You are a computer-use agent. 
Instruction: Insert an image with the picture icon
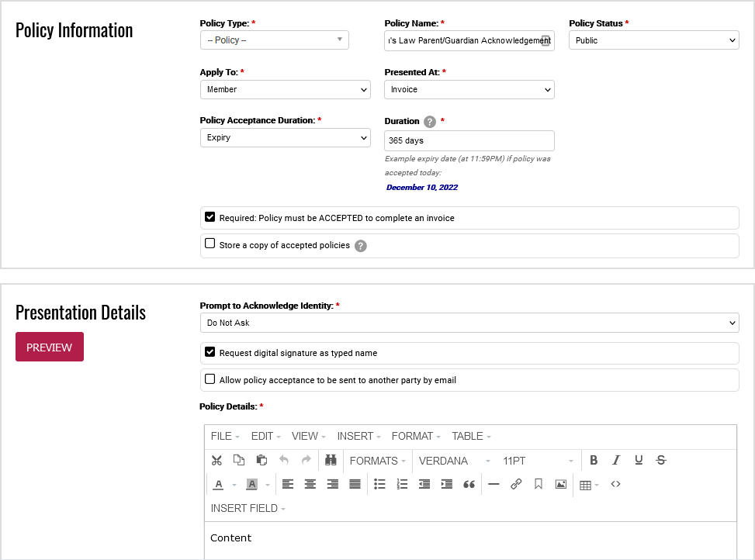tap(560, 485)
